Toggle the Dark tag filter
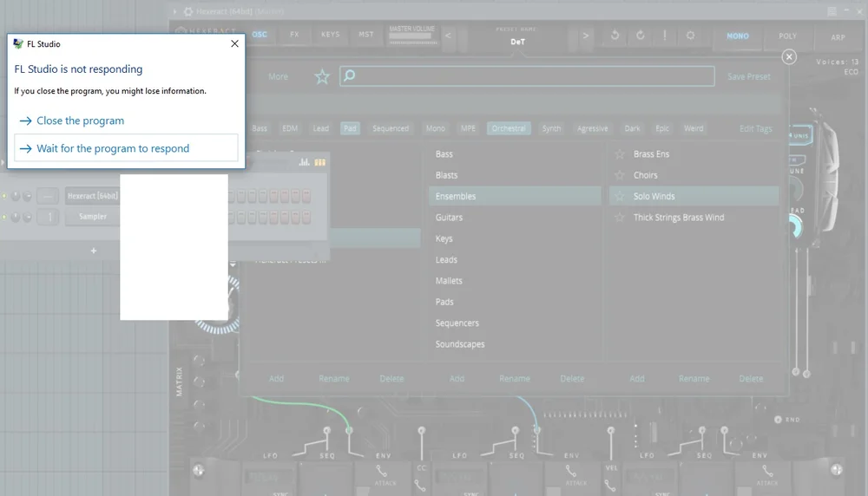 (632, 128)
